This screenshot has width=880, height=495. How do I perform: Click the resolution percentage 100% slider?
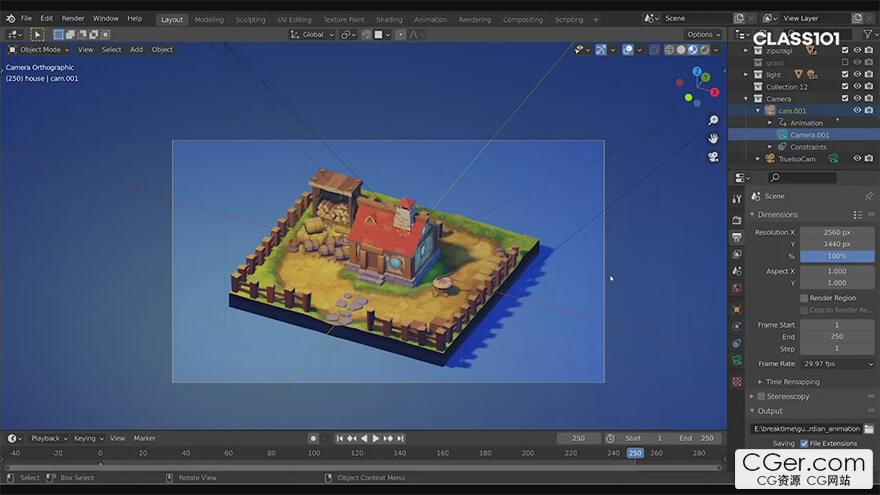pyautogui.click(x=837, y=256)
